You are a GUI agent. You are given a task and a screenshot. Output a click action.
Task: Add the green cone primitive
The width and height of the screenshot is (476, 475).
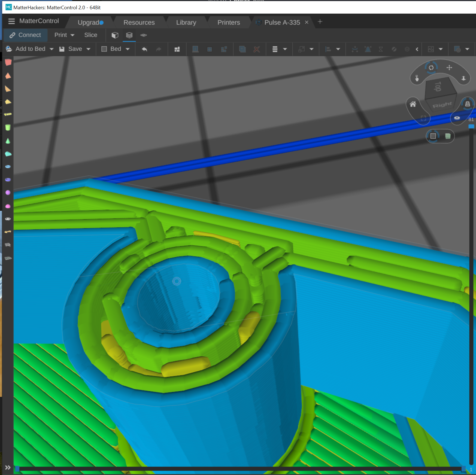click(8, 141)
